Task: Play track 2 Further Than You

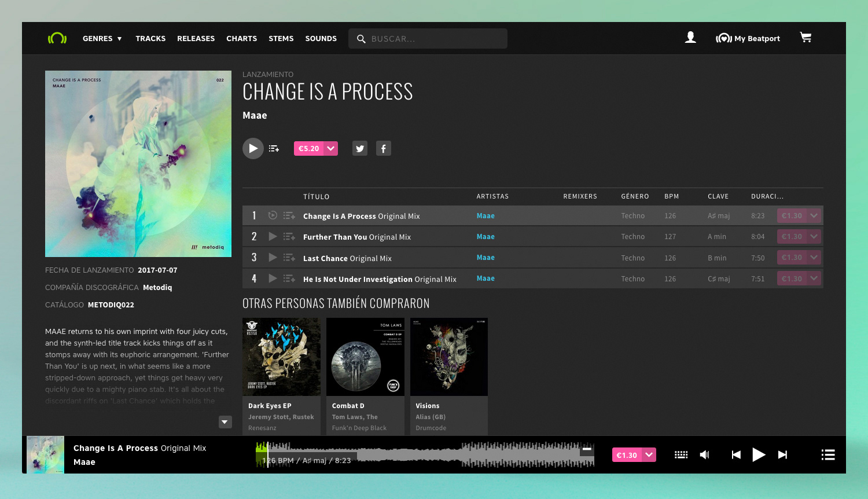Action: (273, 236)
